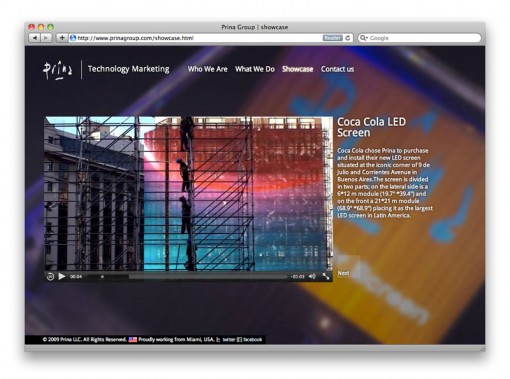The image size is (510, 379).
Task: Toggle the Reader view button
Action: (332, 38)
